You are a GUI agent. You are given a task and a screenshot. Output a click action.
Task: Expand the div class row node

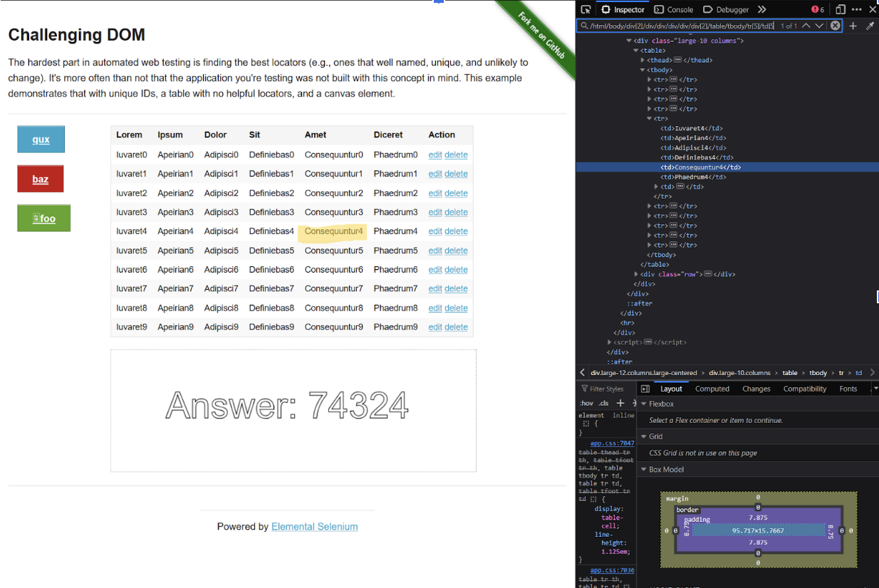pyautogui.click(x=636, y=274)
